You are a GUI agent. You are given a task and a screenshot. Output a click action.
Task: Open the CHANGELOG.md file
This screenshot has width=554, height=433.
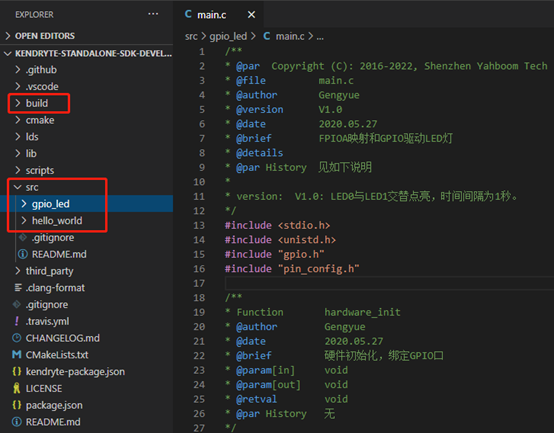63,338
